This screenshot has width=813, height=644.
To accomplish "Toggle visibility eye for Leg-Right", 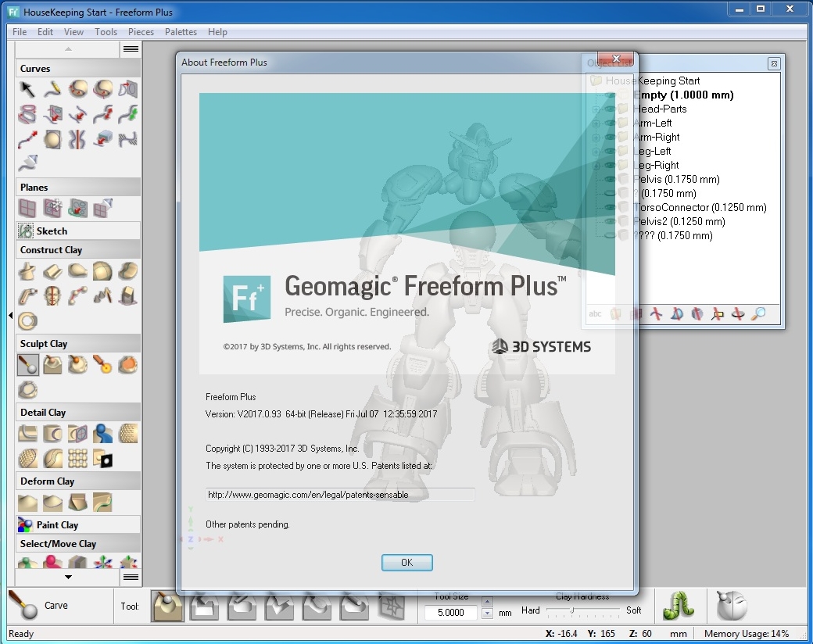I will pyautogui.click(x=610, y=165).
